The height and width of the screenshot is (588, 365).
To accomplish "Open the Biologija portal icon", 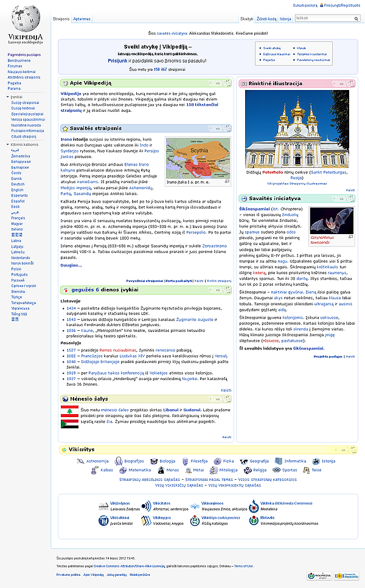I will (x=154, y=462).
